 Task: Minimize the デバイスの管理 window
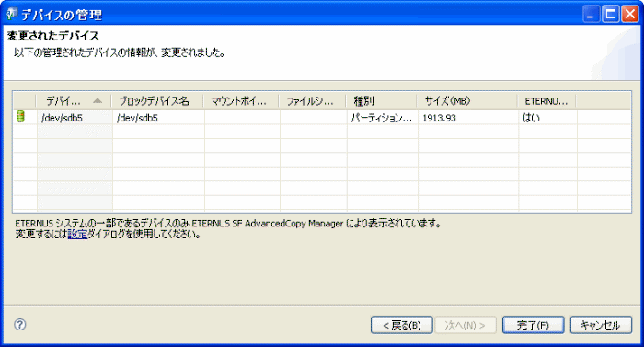pos(591,15)
